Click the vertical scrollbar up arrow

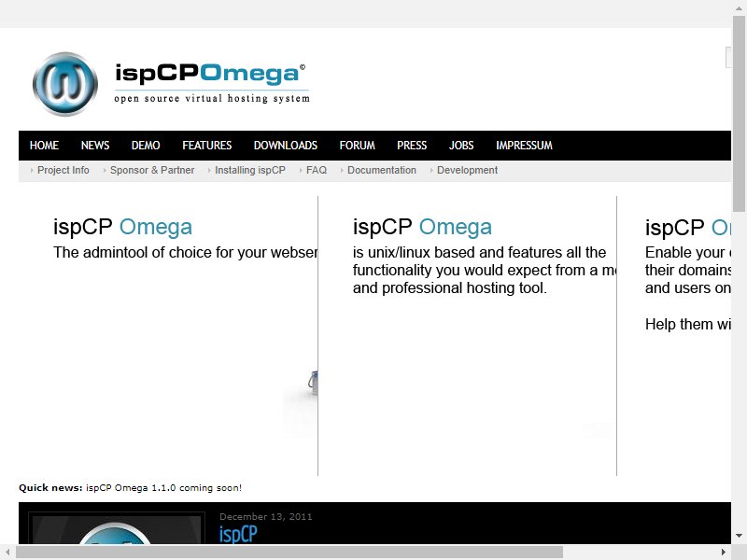(x=739, y=7)
